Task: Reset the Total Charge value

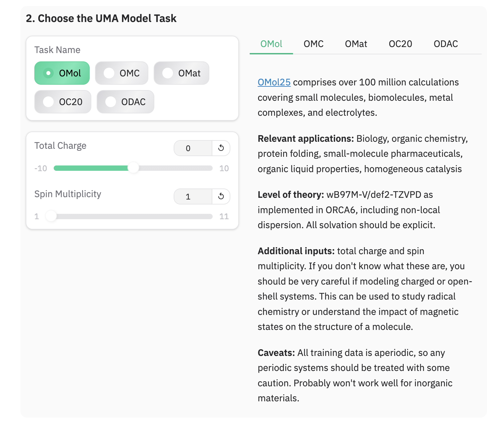Action: click(221, 148)
